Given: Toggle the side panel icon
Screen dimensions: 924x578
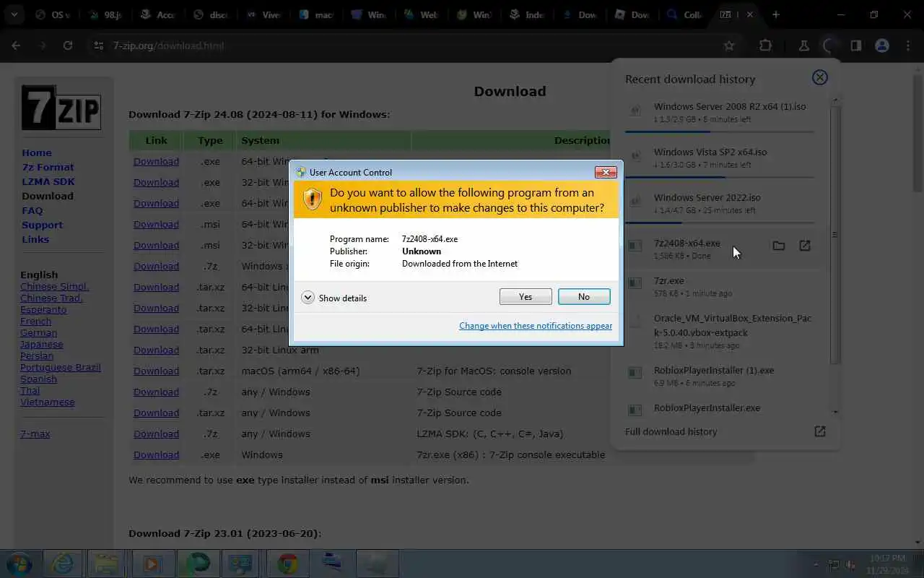Looking at the screenshot, I should click(x=856, y=46).
